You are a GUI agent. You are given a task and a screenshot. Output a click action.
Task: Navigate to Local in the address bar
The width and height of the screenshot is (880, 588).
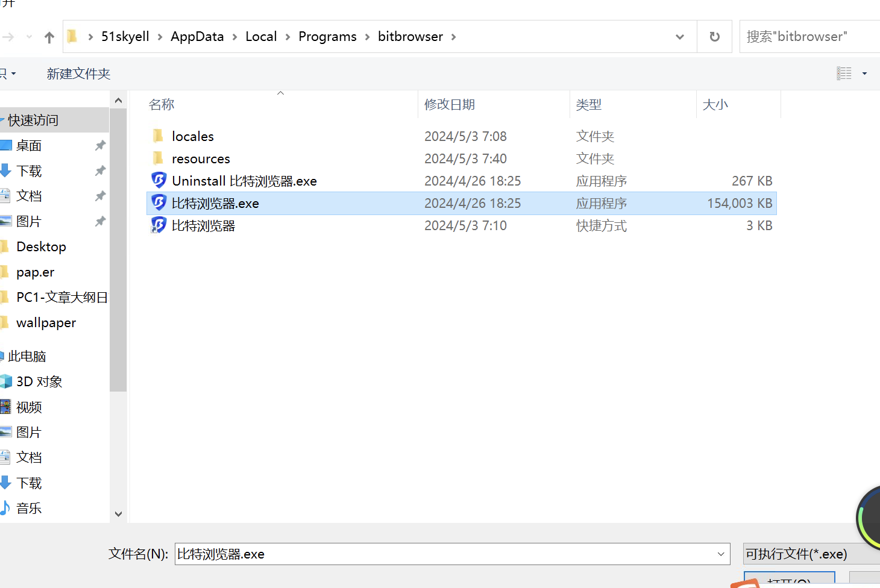(x=261, y=37)
